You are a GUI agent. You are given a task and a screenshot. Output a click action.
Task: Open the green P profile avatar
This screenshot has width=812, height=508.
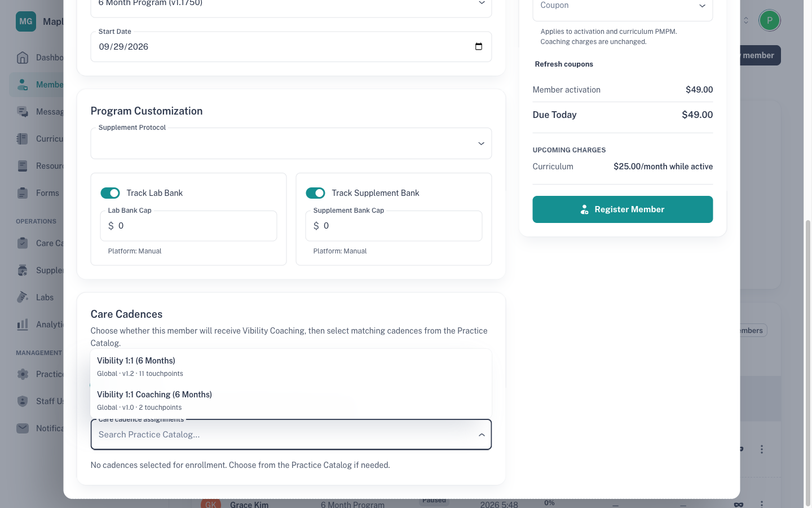tap(770, 20)
